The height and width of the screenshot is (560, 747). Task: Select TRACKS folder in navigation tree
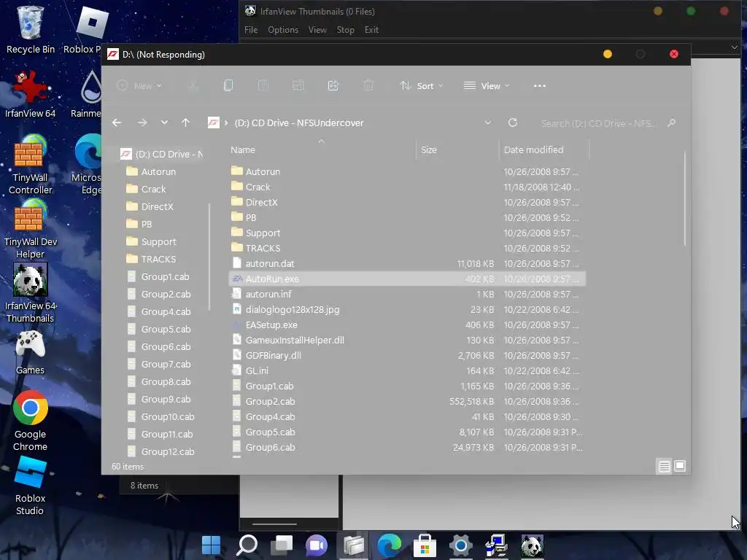pos(158,259)
